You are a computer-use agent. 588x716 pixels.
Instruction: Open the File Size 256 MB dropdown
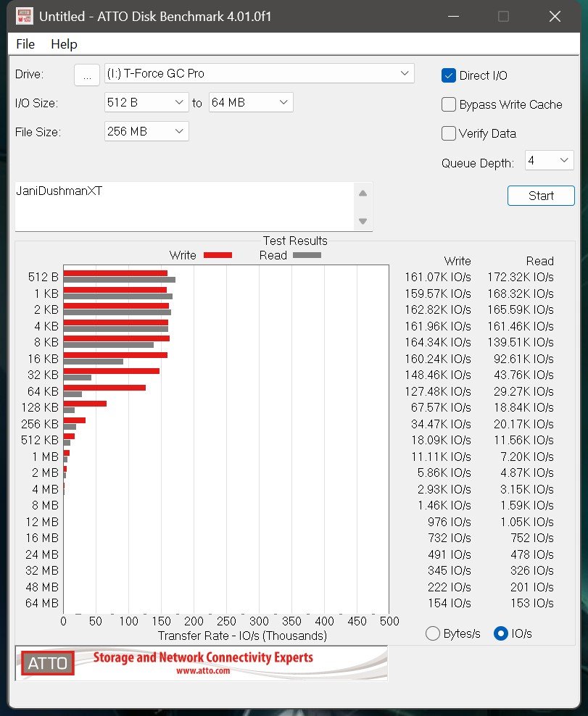click(146, 131)
